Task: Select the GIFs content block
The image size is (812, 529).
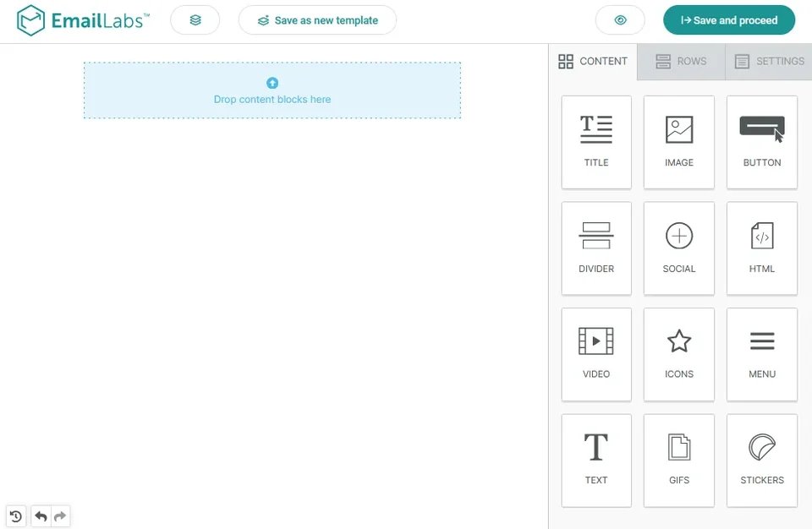Action: tap(679, 461)
